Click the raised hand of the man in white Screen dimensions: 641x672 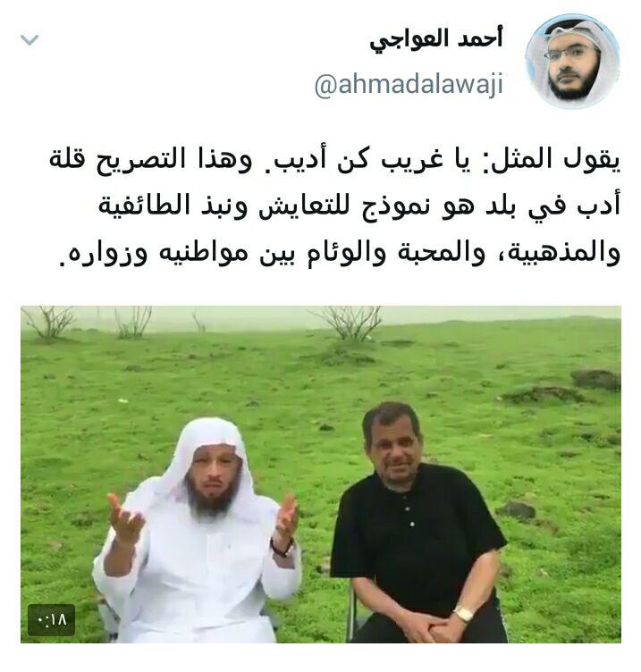pos(125,520)
